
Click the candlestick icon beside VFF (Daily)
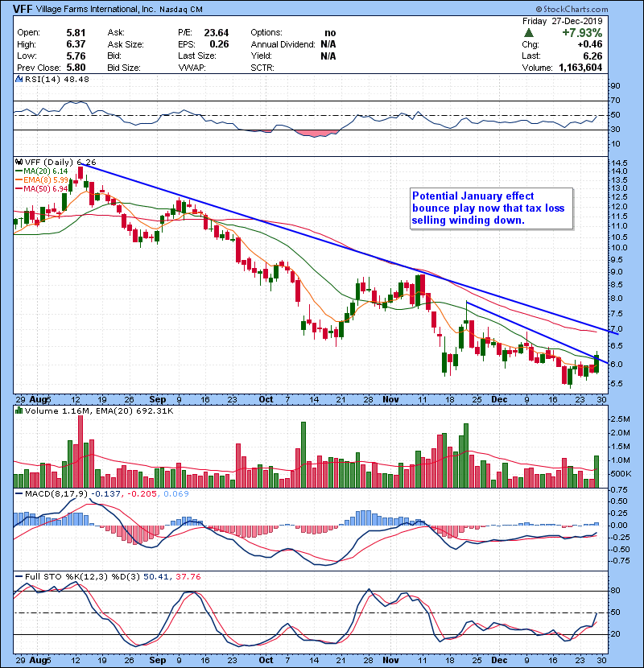(19, 162)
